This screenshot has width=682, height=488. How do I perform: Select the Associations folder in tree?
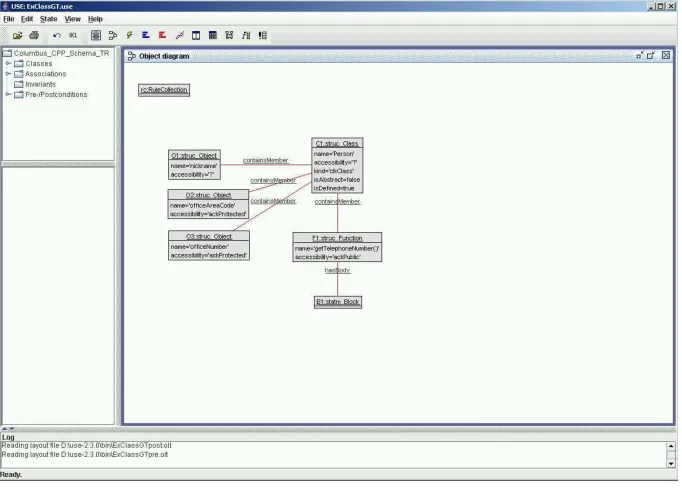coord(40,74)
